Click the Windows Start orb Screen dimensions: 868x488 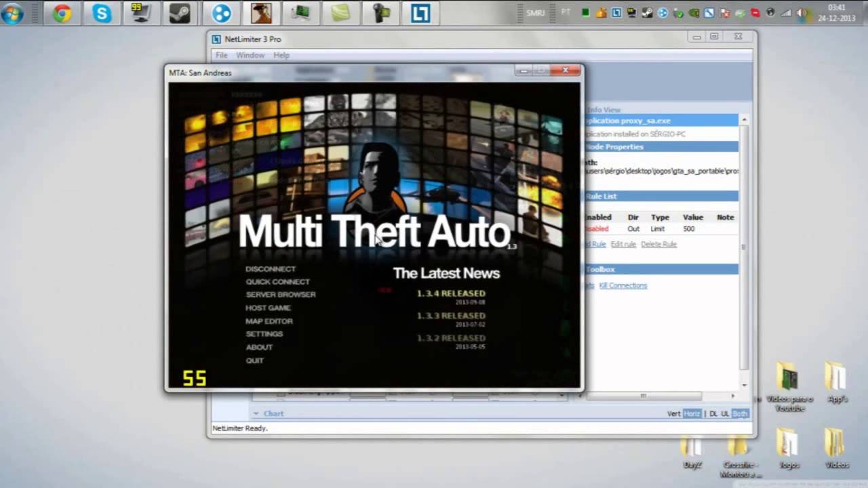pos(13,13)
